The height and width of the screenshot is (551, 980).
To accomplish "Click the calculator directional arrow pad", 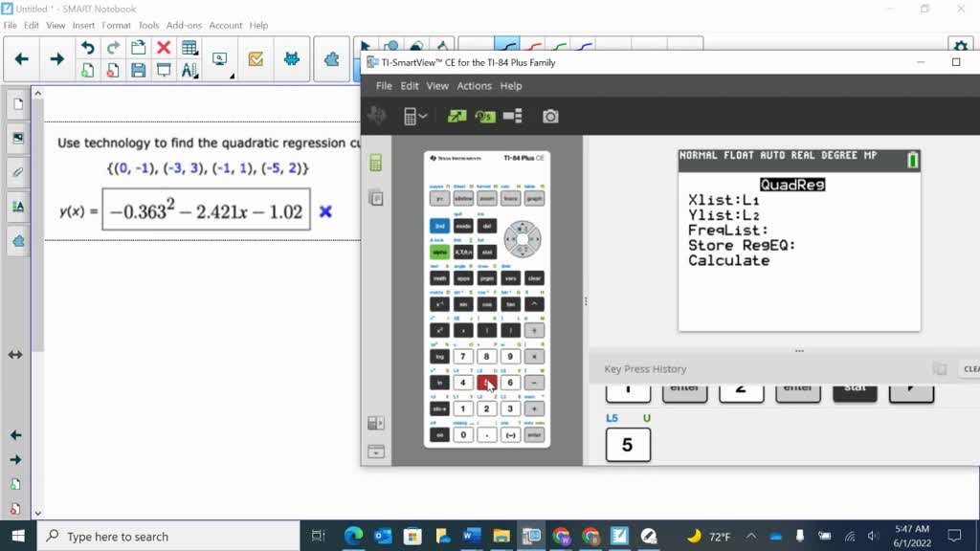I will (x=523, y=238).
